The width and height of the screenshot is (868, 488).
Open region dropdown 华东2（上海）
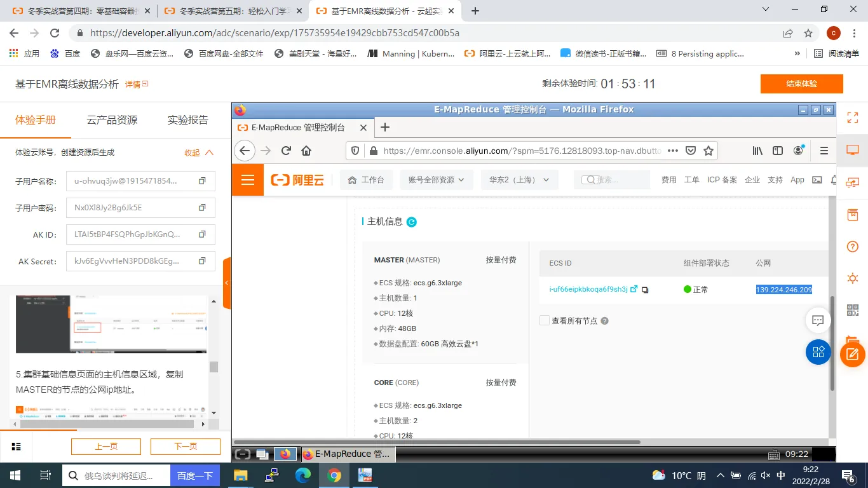click(x=520, y=180)
